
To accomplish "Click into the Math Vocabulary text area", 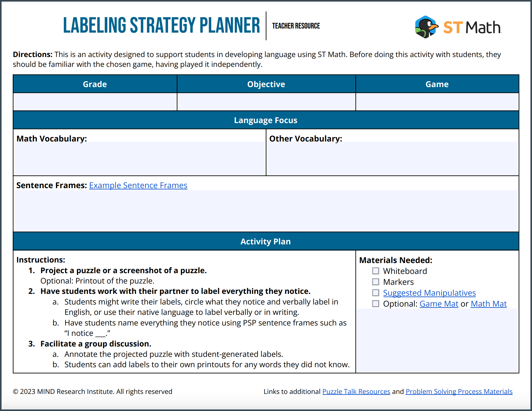I will click(x=139, y=158).
